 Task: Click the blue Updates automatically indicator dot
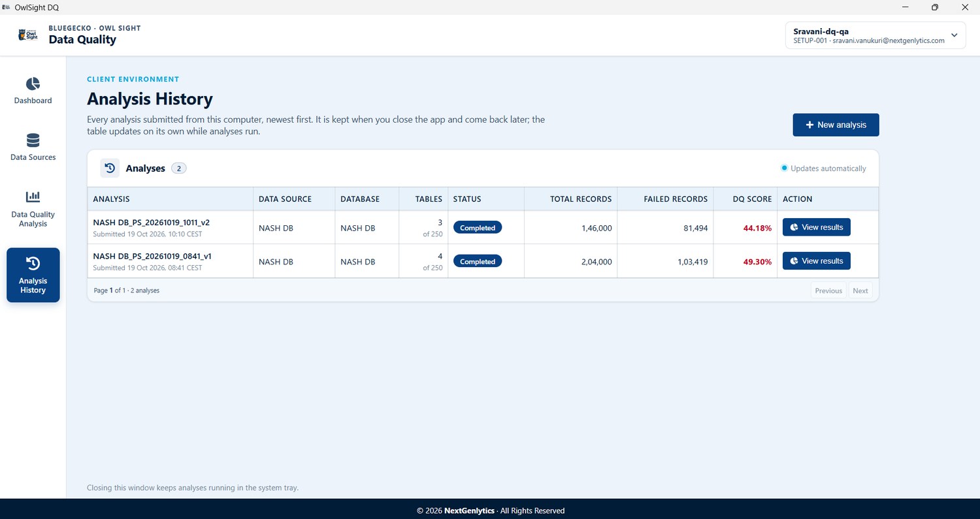point(784,168)
